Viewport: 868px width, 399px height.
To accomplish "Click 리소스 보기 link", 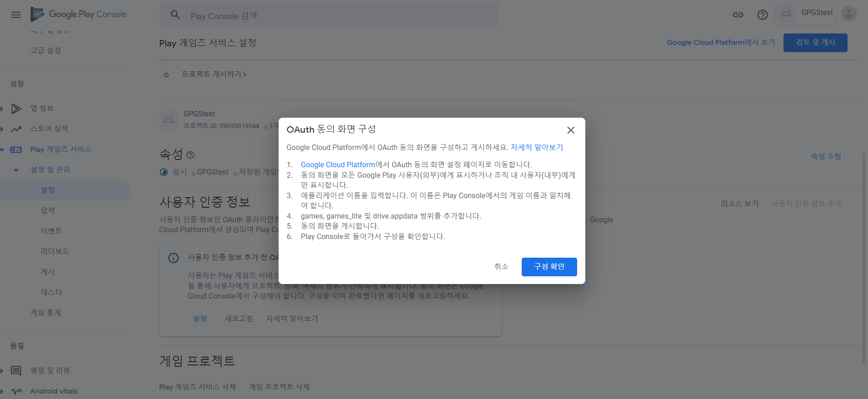I will 739,204.
